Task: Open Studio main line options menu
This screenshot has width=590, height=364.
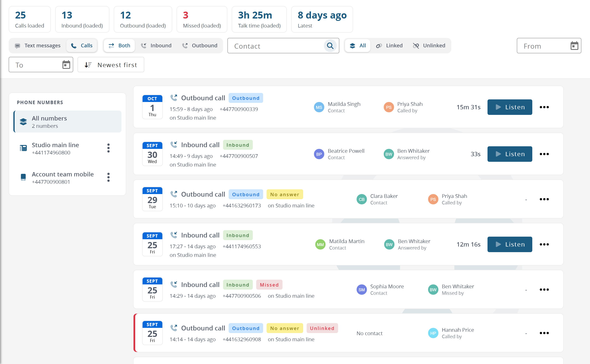Action: (108, 148)
